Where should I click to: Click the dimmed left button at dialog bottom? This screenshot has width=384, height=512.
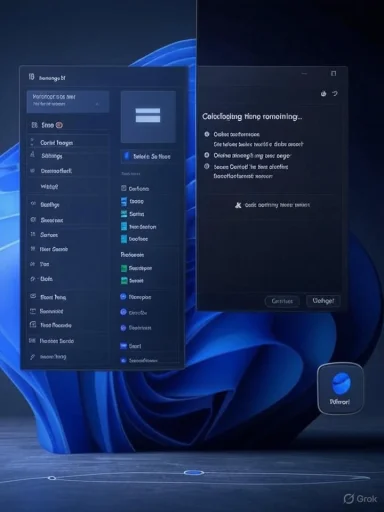(x=282, y=301)
